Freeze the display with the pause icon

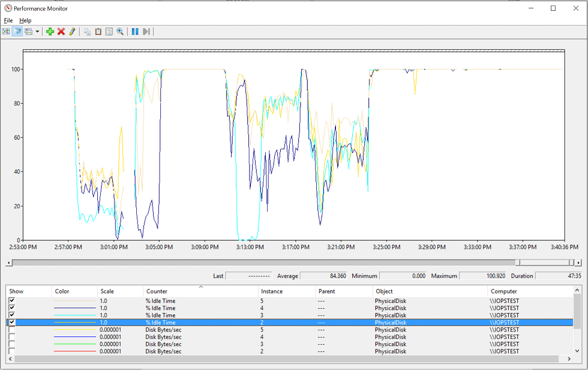[x=134, y=31]
